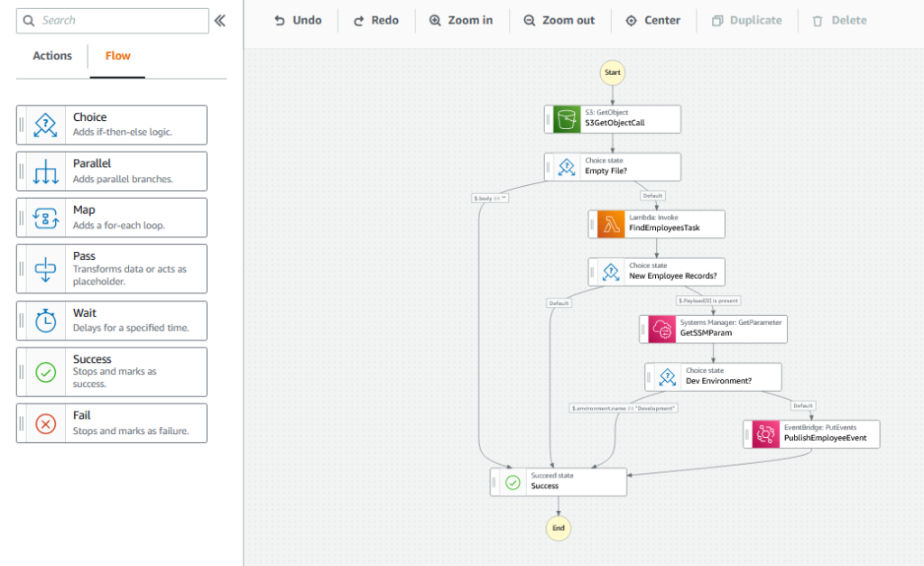Click the EventBridge icon on PublishEmployeeEvent
This screenshot has height=566, width=924.
click(x=765, y=433)
